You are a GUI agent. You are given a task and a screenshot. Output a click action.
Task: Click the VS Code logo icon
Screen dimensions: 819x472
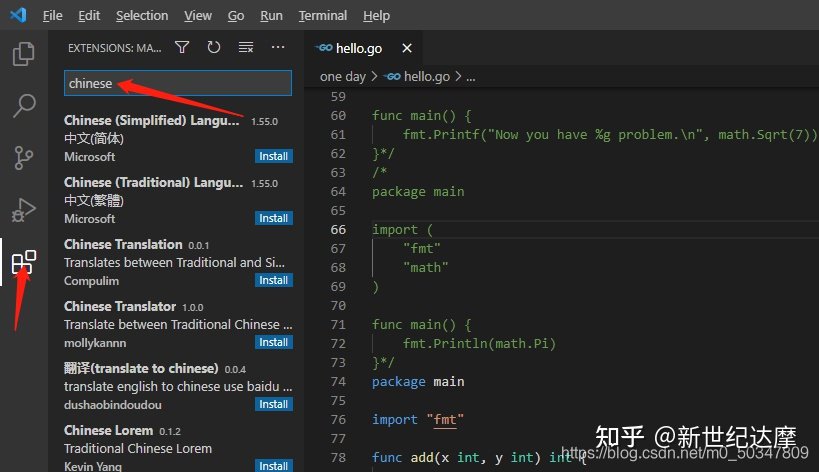[x=18, y=15]
